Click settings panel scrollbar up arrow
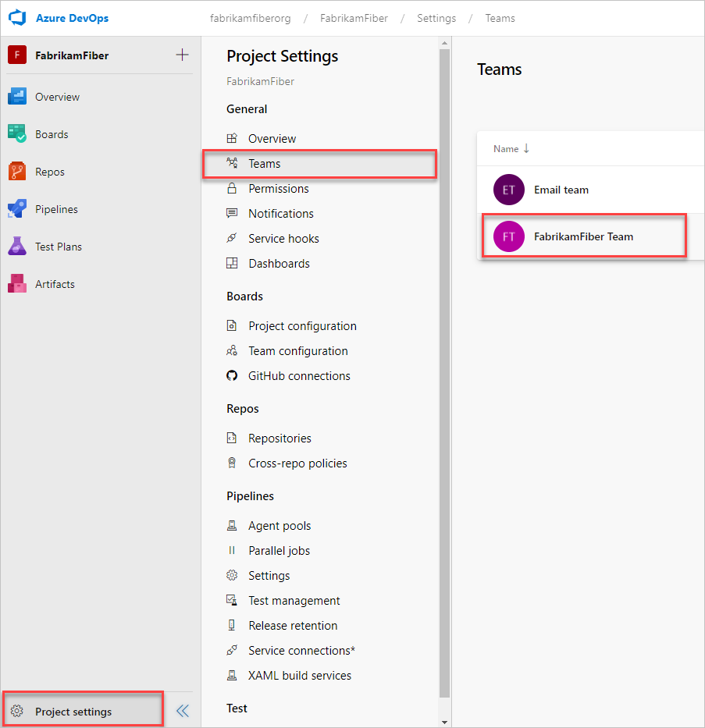This screenshot has width=705, height=728. (x=444, y=43)
